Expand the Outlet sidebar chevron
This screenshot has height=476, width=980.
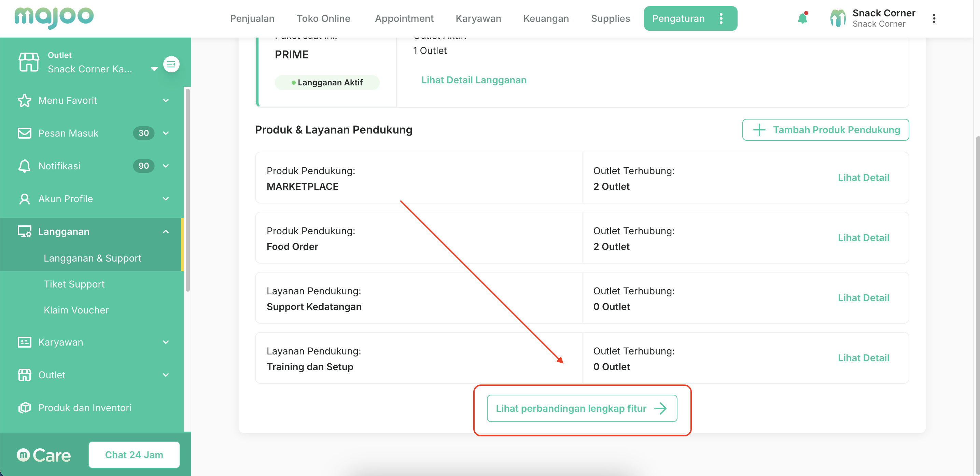pyautogui.click(x=166, y=375)
